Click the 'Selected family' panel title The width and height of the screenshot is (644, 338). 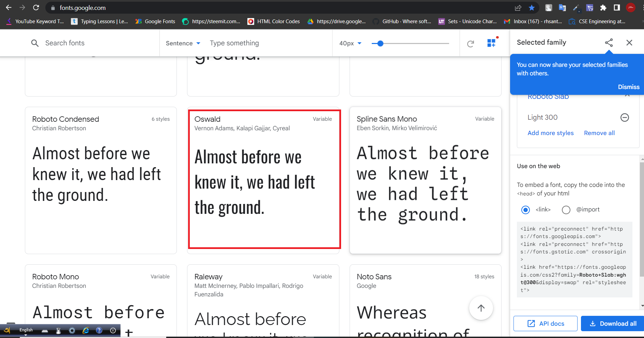click(541, 42)
